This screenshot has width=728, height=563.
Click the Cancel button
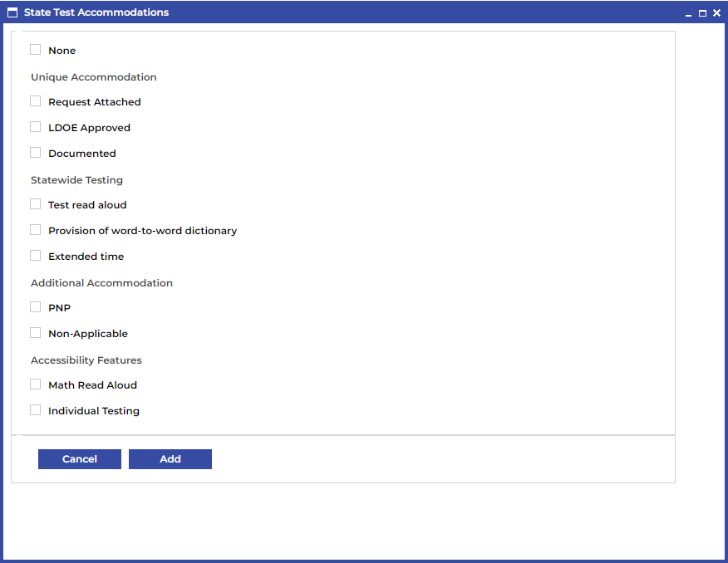pyautogui.click(x=80, y=459)
